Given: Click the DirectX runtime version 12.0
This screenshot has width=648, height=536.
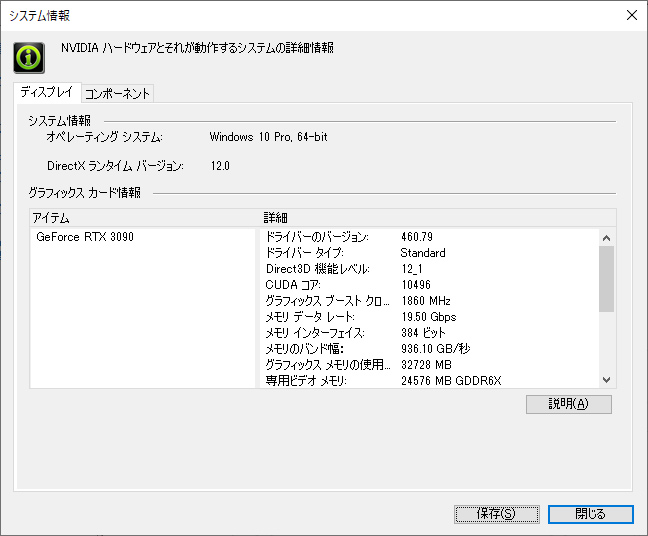Looking at the screenshot, I should coord(220,166).
